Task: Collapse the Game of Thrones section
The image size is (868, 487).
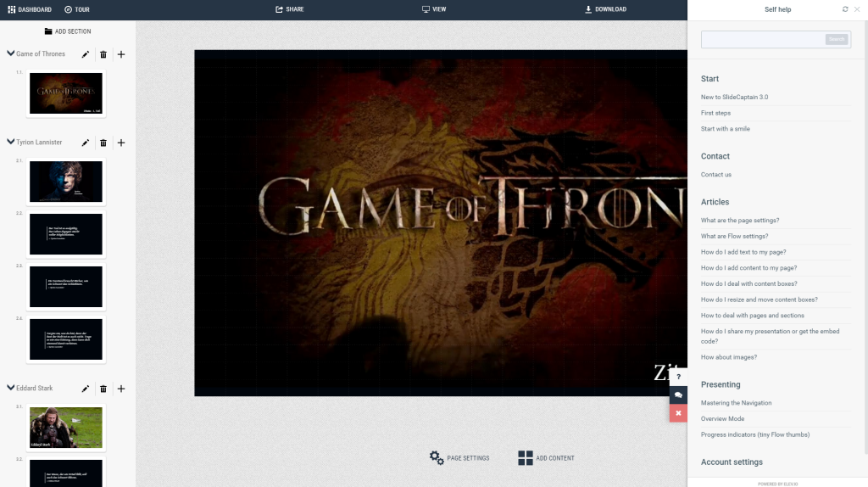Action: 11,53
